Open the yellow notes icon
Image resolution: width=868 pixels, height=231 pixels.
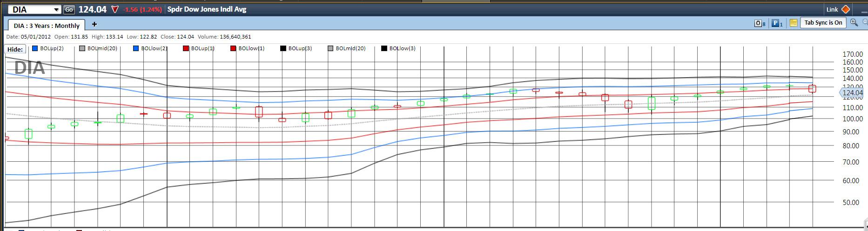[x=794, y=23]
